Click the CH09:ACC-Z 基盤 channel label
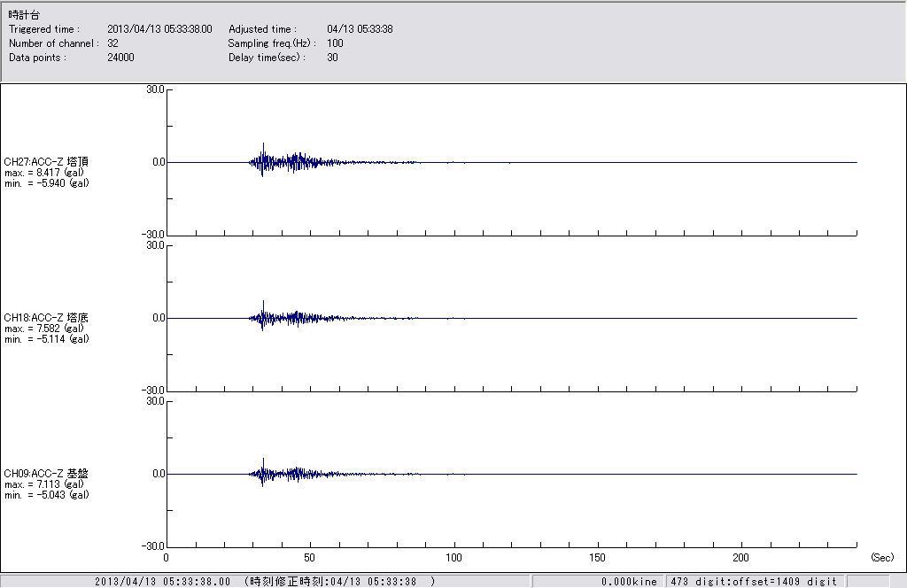Image resolution: width=907 pixels, height=588 pixels. point(46,474)
